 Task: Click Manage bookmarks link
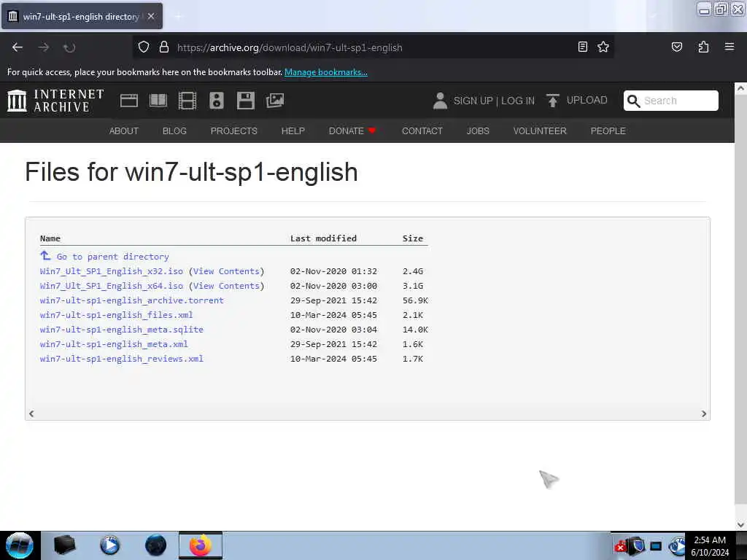(326, 72)
